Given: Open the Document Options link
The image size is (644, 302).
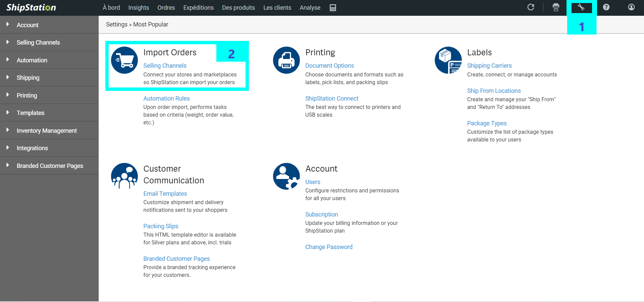Looking at the screenshot, I should pos(329,66).
